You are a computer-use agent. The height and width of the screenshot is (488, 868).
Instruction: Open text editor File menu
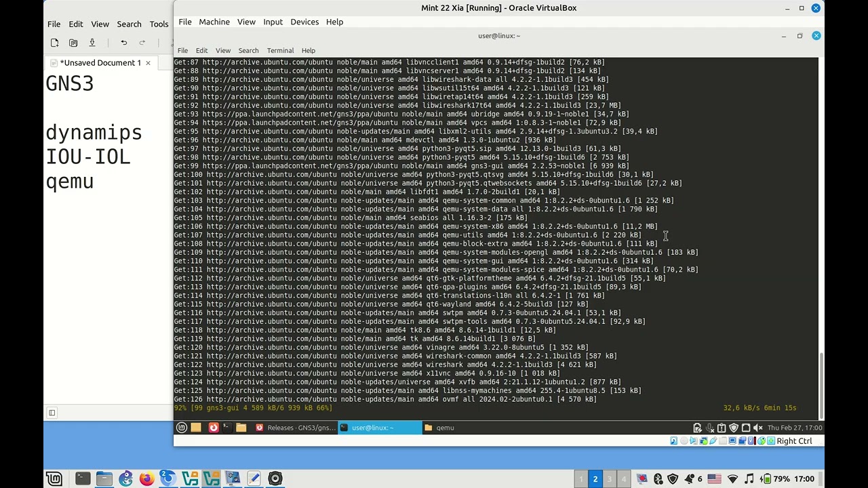54,24
